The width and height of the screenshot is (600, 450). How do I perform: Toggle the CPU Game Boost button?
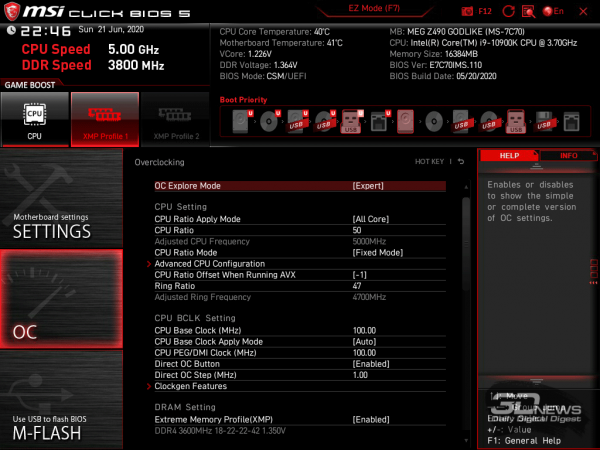[34, 118]
